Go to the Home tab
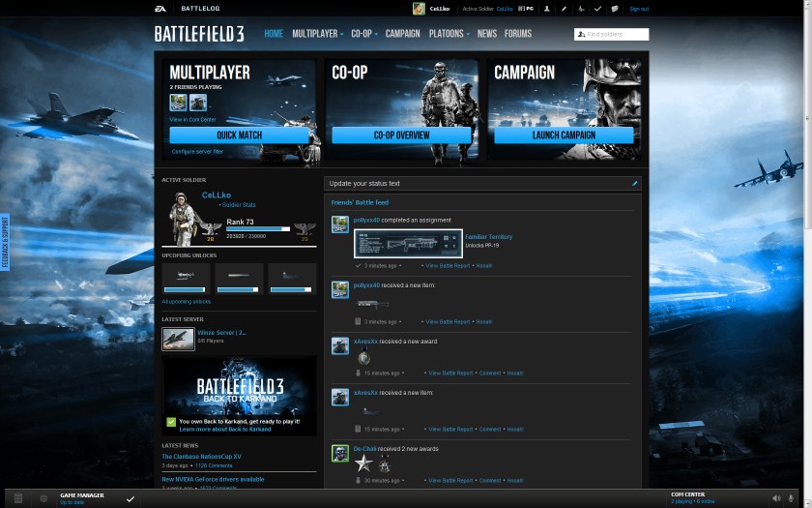The height and width of the screenshot is (508, 812). pos(274,34)
